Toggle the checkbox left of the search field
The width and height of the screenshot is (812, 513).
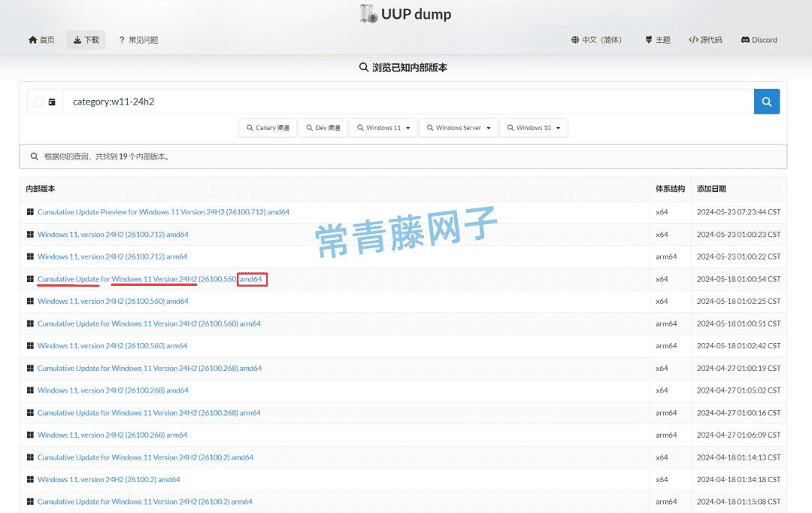(39, 102)
